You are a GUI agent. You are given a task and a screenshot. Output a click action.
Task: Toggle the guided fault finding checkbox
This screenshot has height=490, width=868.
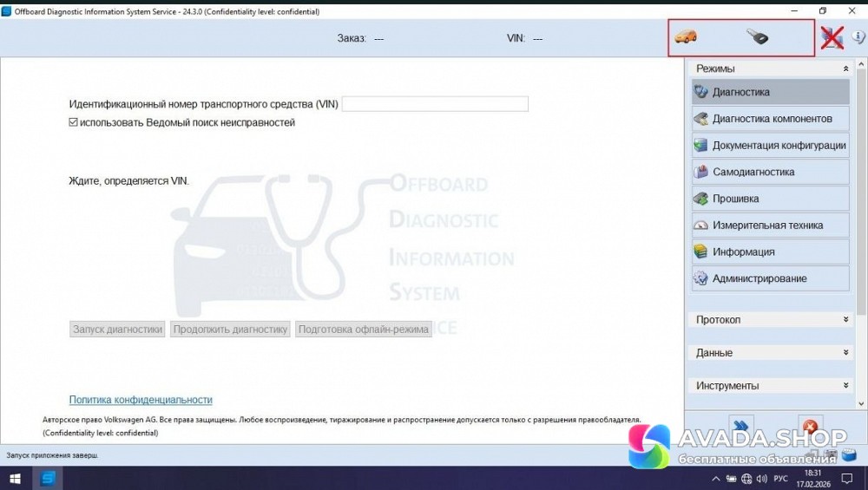tap(74, 123)
